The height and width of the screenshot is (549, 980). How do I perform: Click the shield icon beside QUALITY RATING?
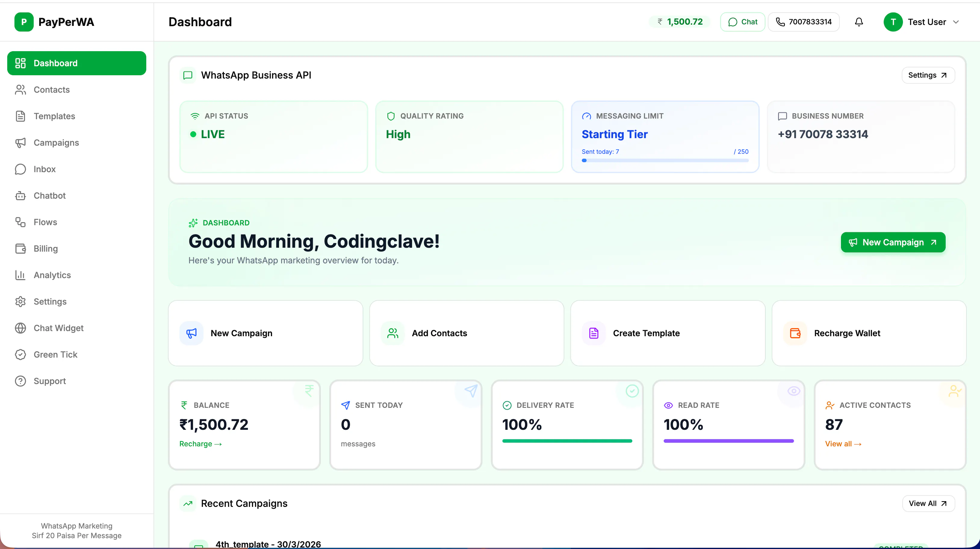click(391, 116)
